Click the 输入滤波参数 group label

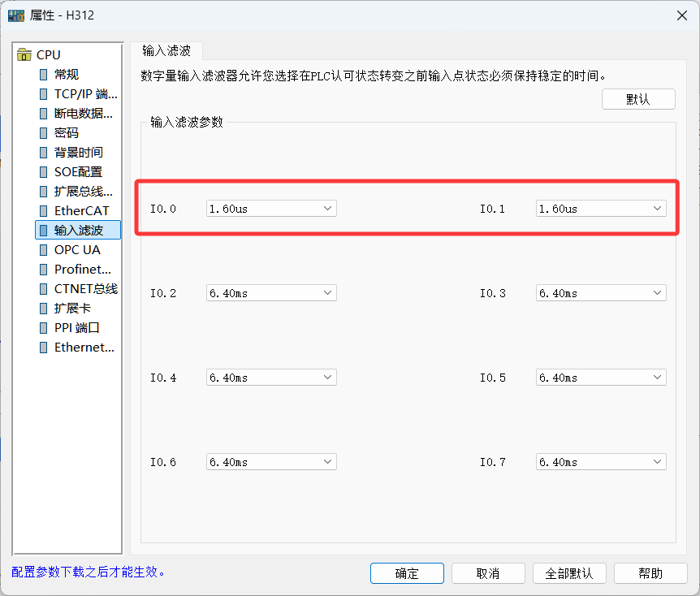pyautogui.click(x=187, y=122)
